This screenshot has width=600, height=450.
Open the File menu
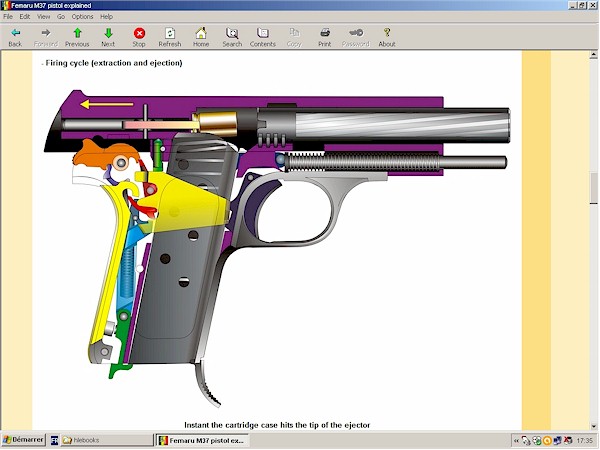[8, 16]
